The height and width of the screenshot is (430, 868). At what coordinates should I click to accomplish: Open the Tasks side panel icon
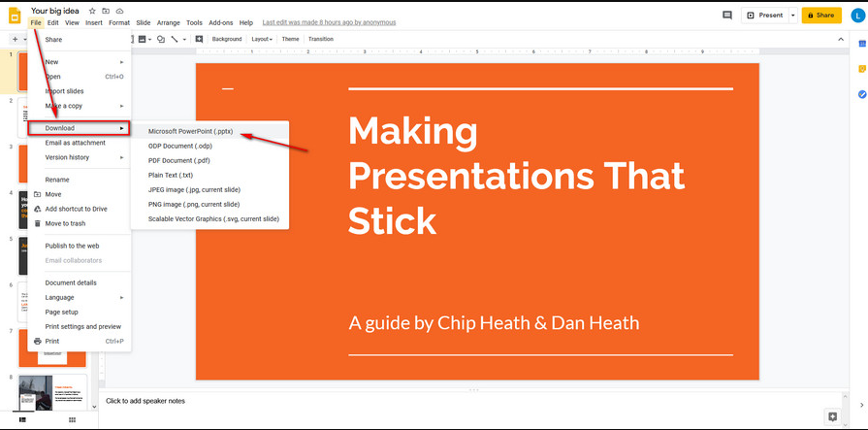[861, 94]
